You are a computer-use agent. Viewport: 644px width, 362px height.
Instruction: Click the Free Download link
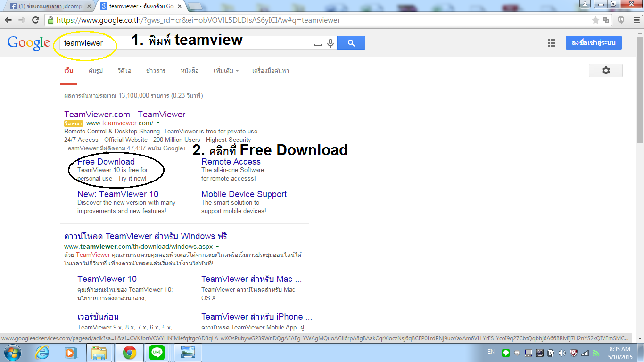(106, 162)
